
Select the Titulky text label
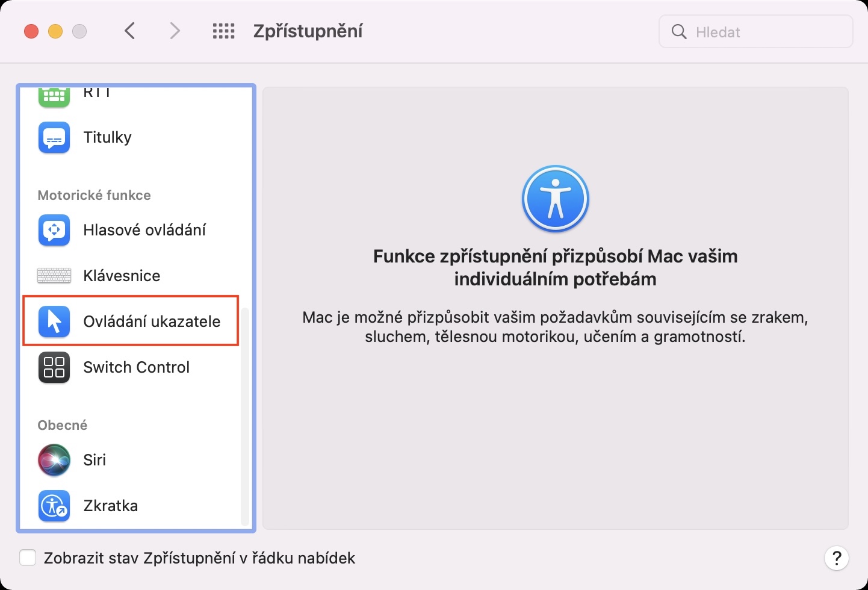point(107,137)
